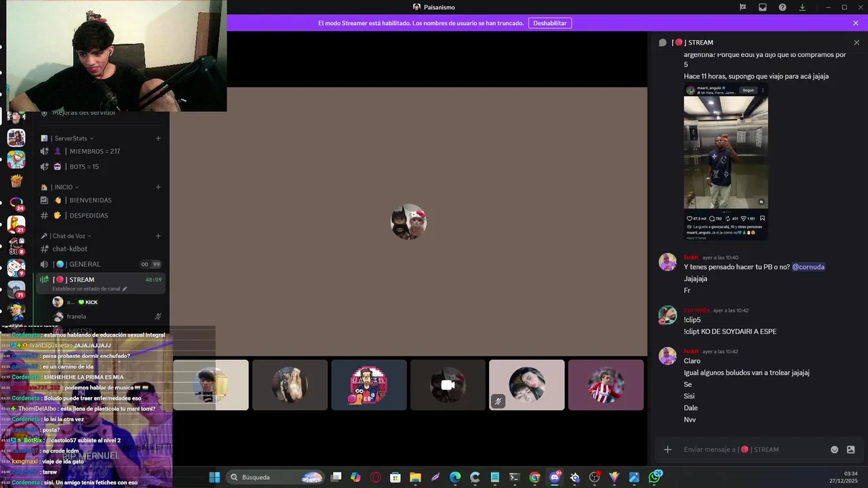Open the BIENVENIDAS channel
The height and width of the screenshot is (488, 868).
pos(100,200)
